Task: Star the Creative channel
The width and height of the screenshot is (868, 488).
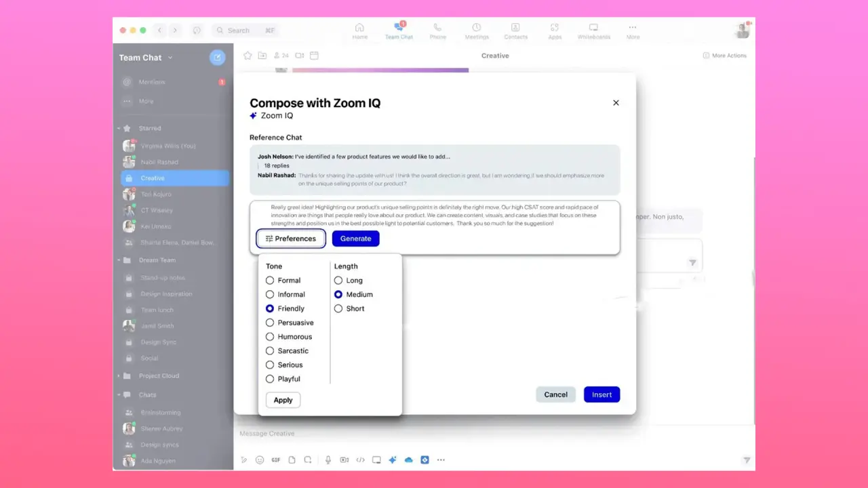Action: click(248, 56)
